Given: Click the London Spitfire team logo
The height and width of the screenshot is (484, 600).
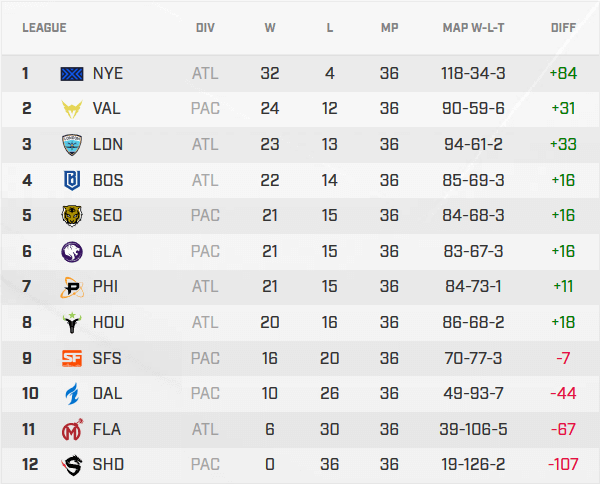Looking at the screenshot, I should (x=73, y=144).
